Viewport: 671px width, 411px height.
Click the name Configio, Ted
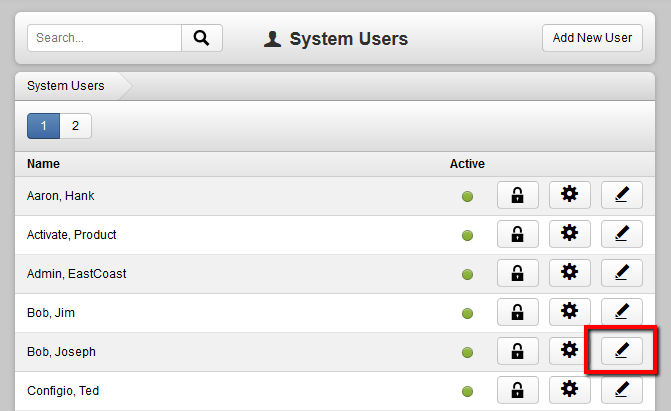pos(63,391)
